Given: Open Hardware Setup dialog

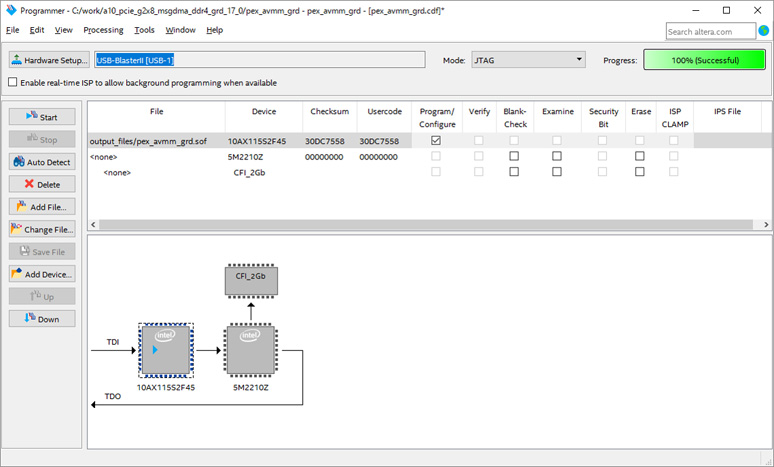Looking at the screenshot, I should tap(49, 60).
